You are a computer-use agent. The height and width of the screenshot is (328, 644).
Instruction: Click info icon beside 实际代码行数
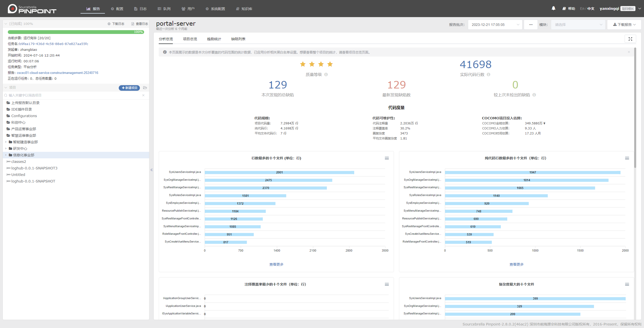(489, 74)
